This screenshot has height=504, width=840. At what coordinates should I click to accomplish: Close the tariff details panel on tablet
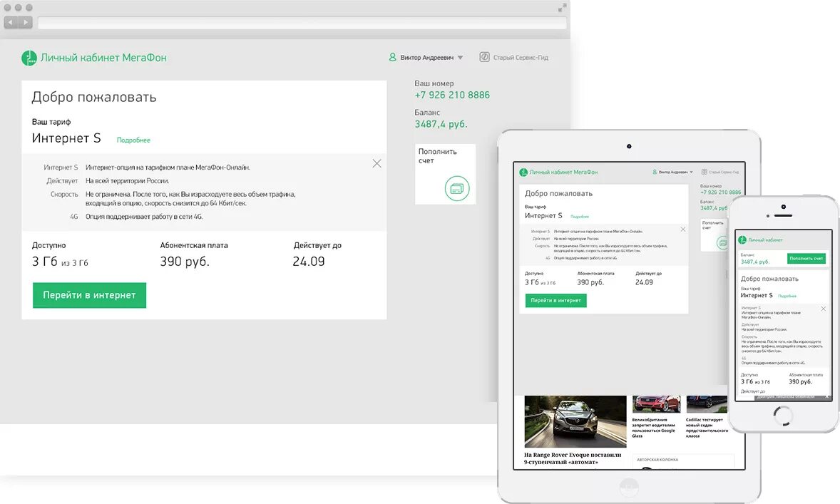click(683, 230)
